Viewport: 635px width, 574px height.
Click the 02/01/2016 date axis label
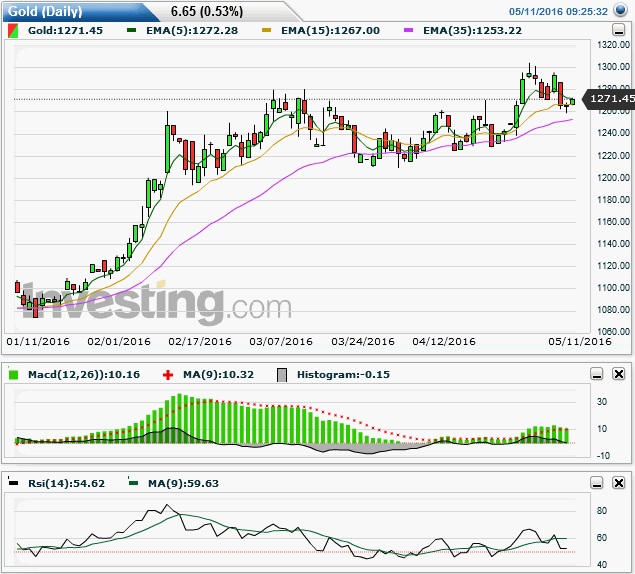(119, 342)
